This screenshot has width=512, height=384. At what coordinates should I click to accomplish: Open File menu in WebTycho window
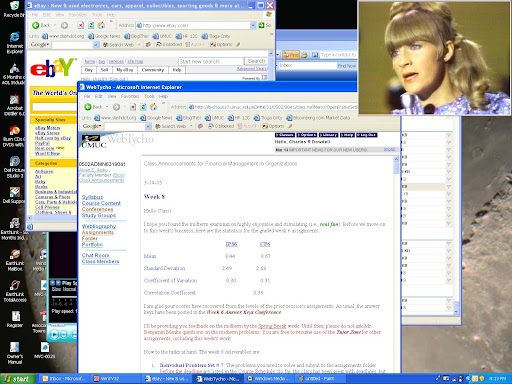tap(87, 96)
